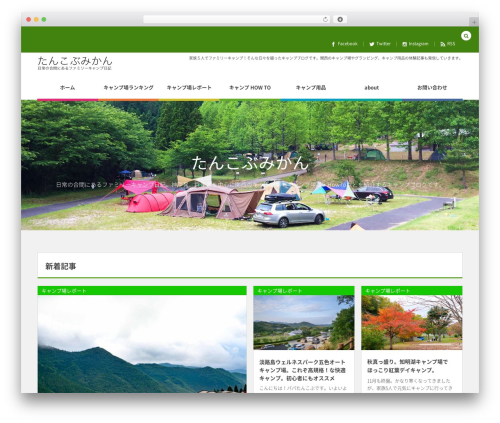Go to the ホーム menu item
500x423 pixels.
coord(67,88)
